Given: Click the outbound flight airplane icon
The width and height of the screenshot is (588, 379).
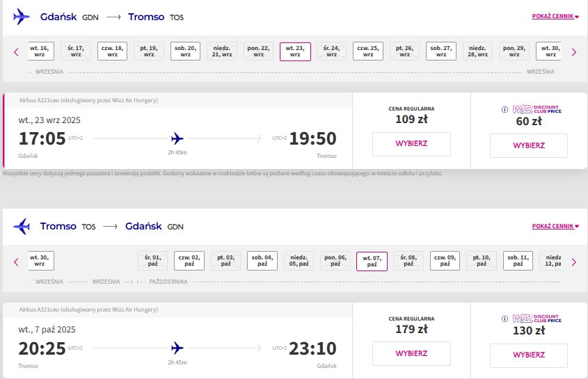Looking at the screenshot, I should (177, 138).
